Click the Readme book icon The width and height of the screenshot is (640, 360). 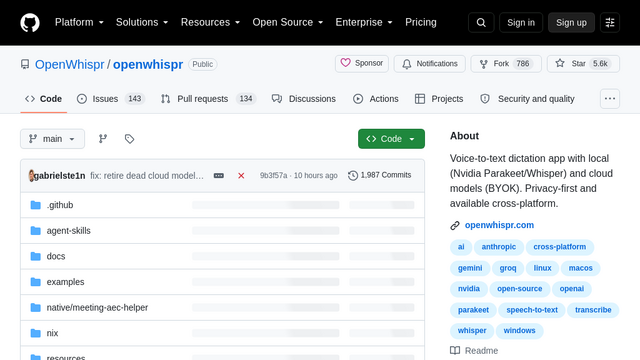pos(455,351)
